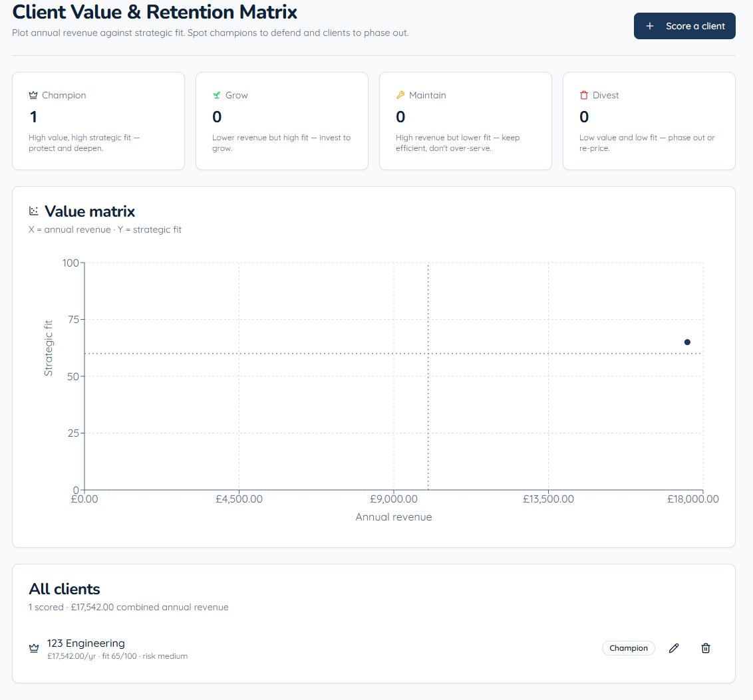
Task: Click the £9,000.00 axis label
Action: coord(394,499)
